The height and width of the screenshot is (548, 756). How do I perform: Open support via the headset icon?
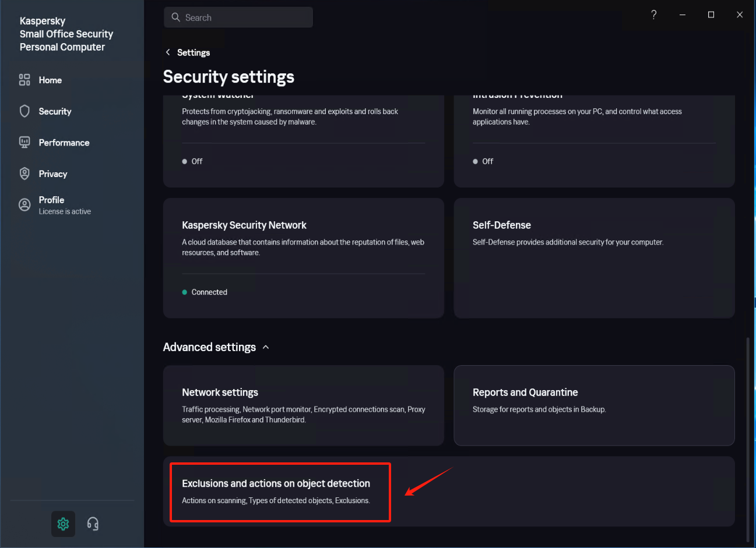(93, 524)
